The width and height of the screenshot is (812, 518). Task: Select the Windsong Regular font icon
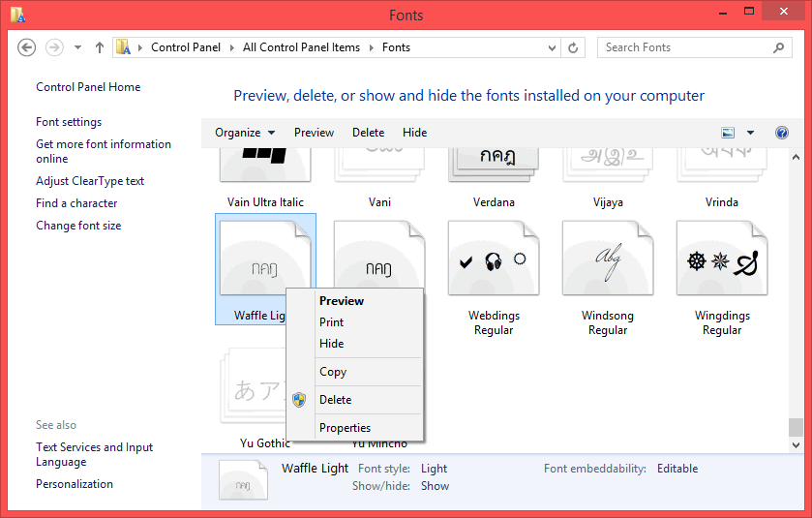point(608,258)
